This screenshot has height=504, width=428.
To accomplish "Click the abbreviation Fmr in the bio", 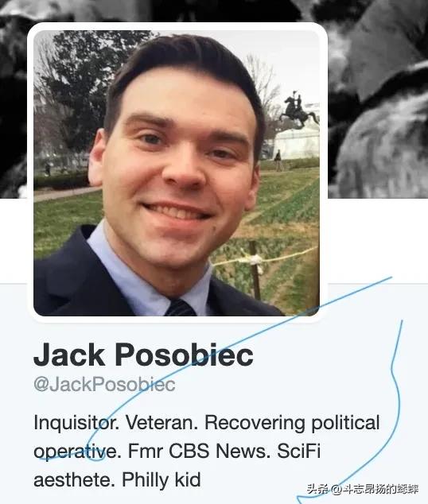I will click(146, 451).
